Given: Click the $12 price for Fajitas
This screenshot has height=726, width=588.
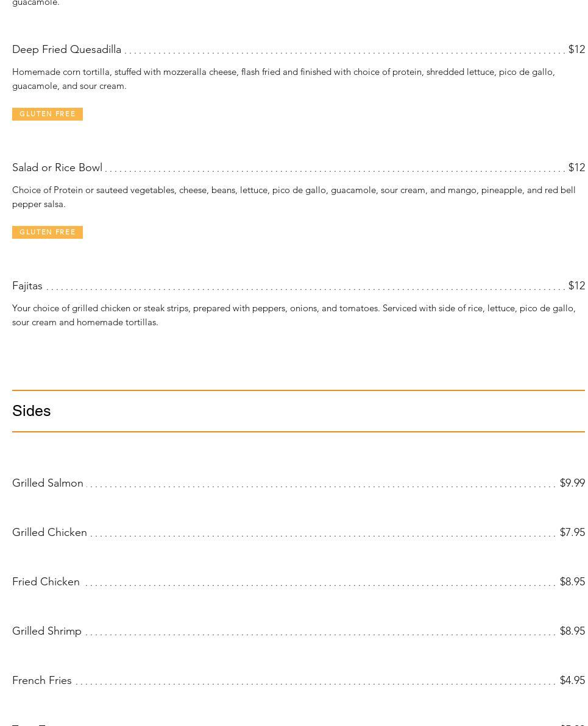Looking at the screenshot, I should tap(576, 286).
